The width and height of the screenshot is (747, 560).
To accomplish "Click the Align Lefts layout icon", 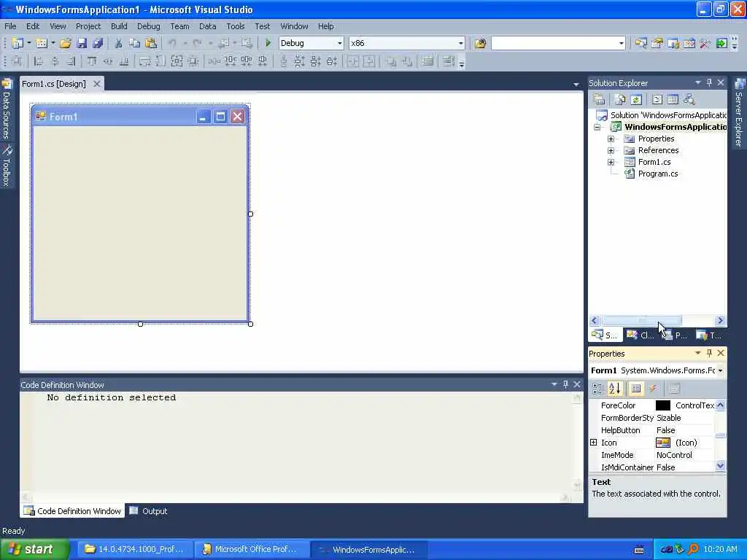I will click(x=39, y=61).
